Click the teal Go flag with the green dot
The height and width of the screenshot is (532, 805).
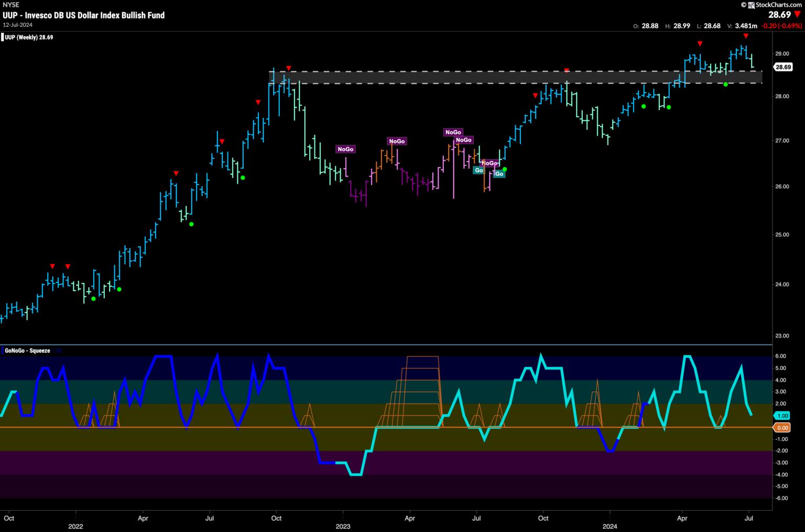[499, 173]
